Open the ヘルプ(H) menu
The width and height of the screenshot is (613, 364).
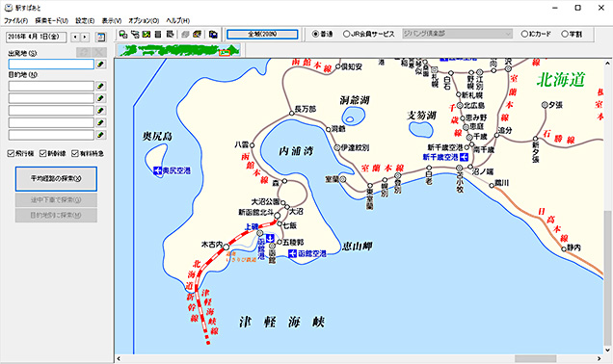(178, 20)
